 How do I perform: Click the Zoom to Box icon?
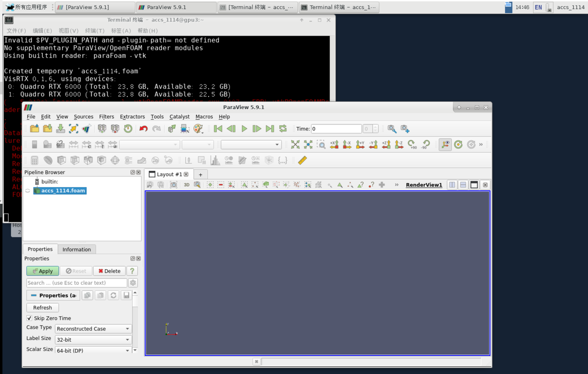click(321, 145)
